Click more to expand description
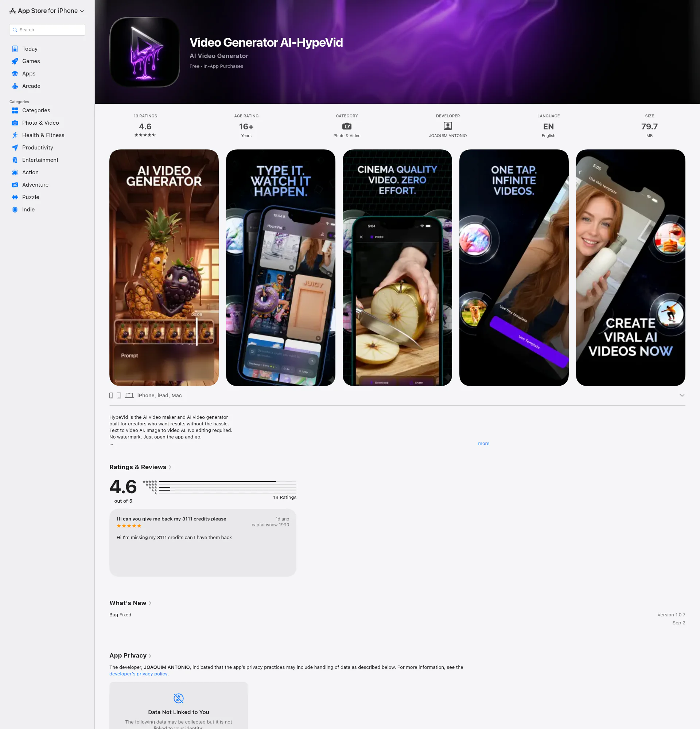Viewport: 700px width, 729px height. tap(483, 443)
